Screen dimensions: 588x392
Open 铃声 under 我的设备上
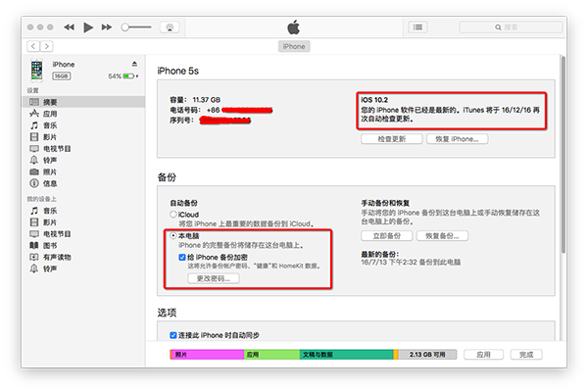pos(84,269)
